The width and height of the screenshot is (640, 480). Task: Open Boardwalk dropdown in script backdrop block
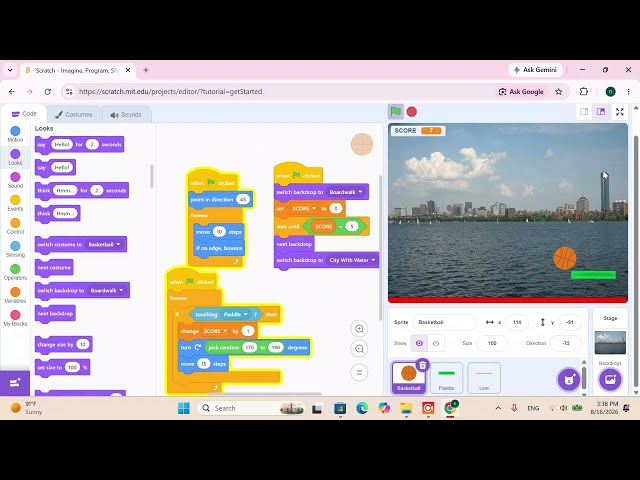tap(346, 192)
